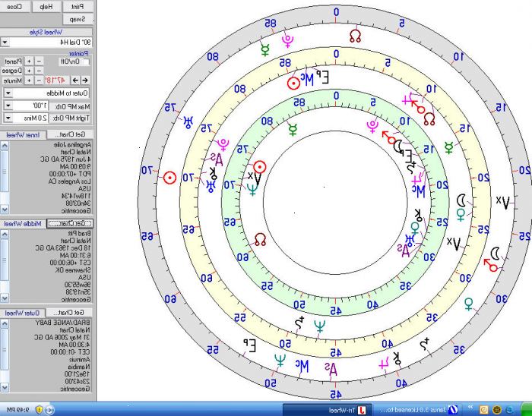This screenshot has width=532, height=416.
Task: Click the taskbar clock showing 9:49 PM
Action: 19,410
